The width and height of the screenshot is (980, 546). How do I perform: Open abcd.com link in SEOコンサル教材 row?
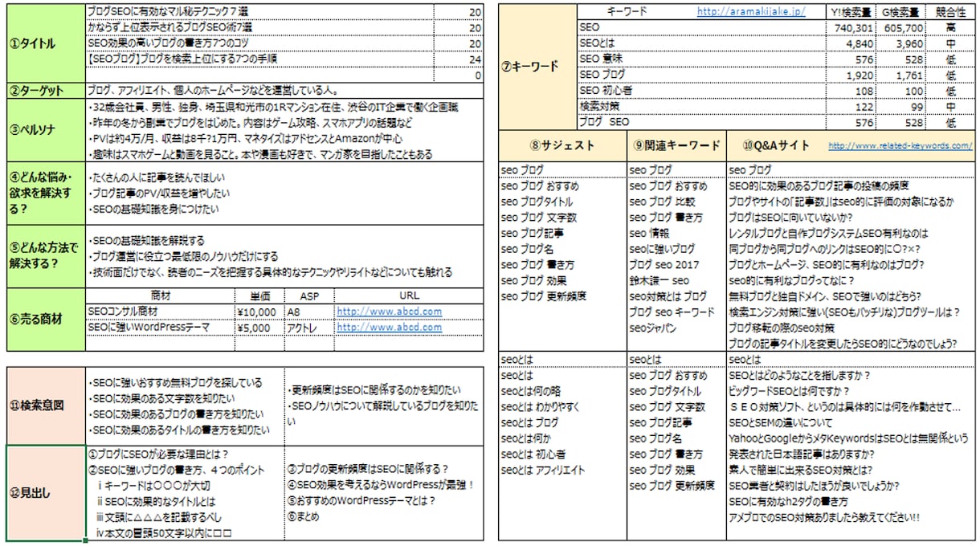pyautogui.click(x=389, y=312)
